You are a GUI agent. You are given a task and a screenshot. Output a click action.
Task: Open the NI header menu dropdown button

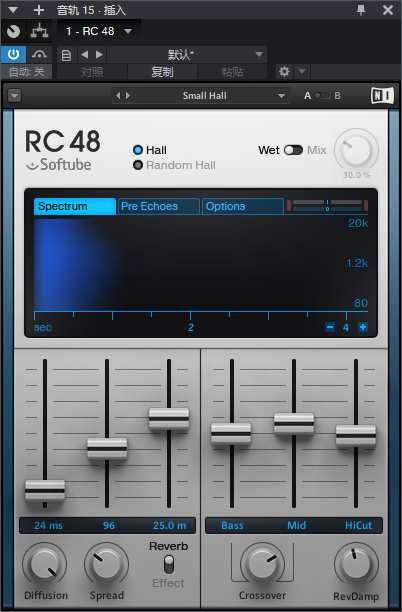(x=15, y=96)
